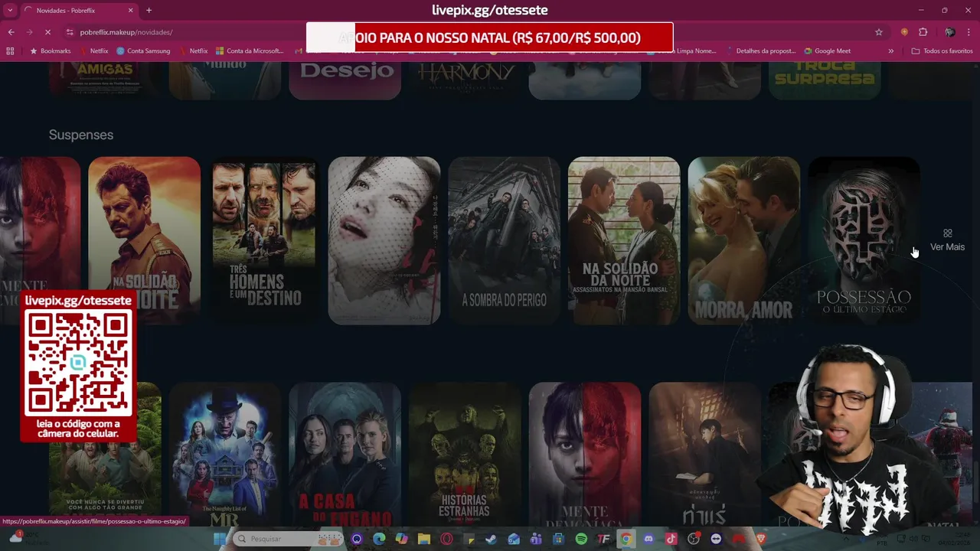Close the Novidades - Pobreflix tab
980x551 pixels.
tap(130, 10)
